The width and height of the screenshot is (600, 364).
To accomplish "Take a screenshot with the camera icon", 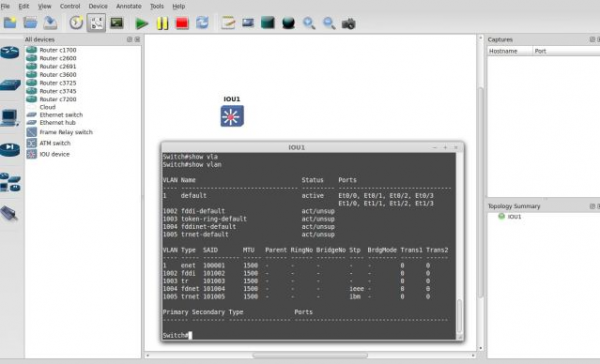I will (349, 24).
